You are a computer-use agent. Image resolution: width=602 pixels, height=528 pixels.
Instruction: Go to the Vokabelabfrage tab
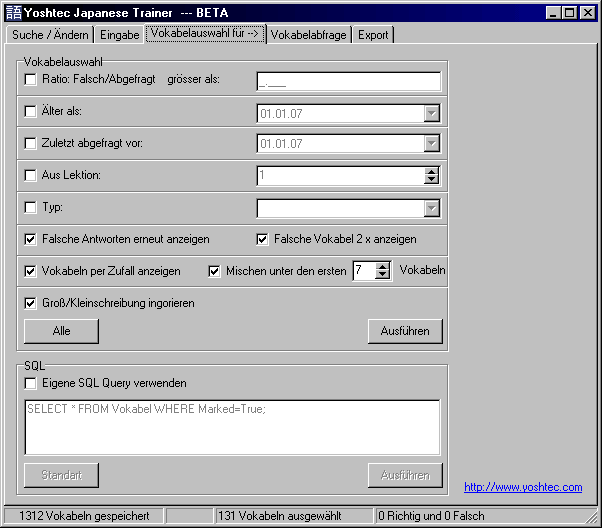309,35
